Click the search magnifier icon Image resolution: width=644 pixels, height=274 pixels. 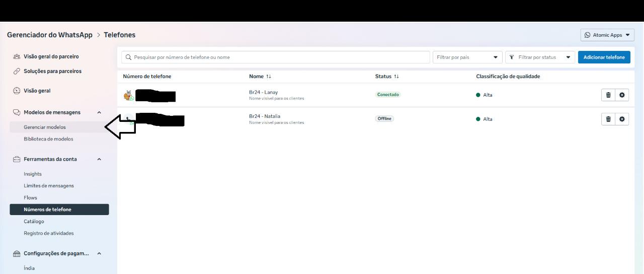click(128, 57)
